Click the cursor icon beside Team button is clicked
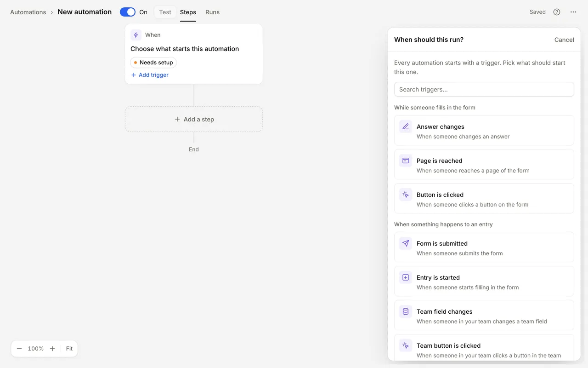The image size is (588, 368). pos(406,345)
